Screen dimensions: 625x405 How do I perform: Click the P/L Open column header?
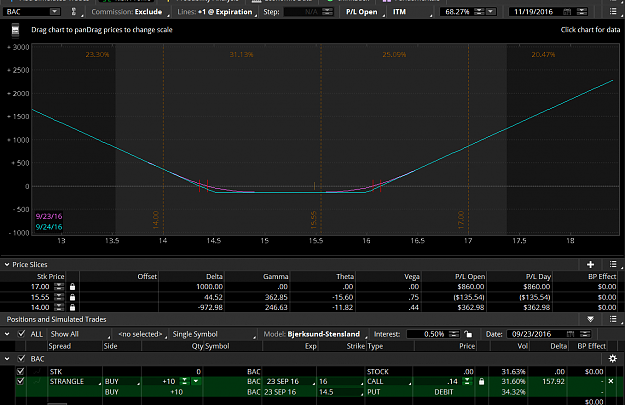tap(470, 277)
